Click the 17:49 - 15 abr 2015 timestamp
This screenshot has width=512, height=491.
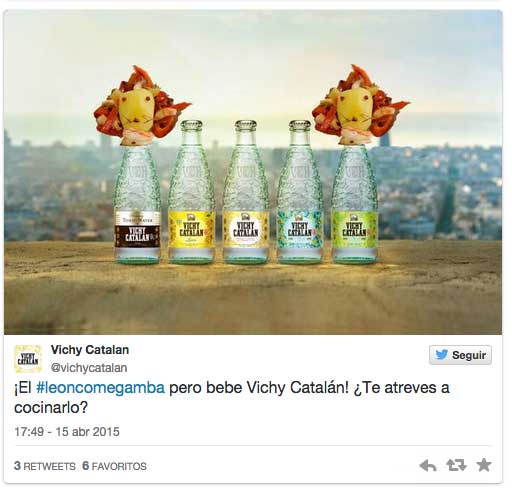[67, 432]
